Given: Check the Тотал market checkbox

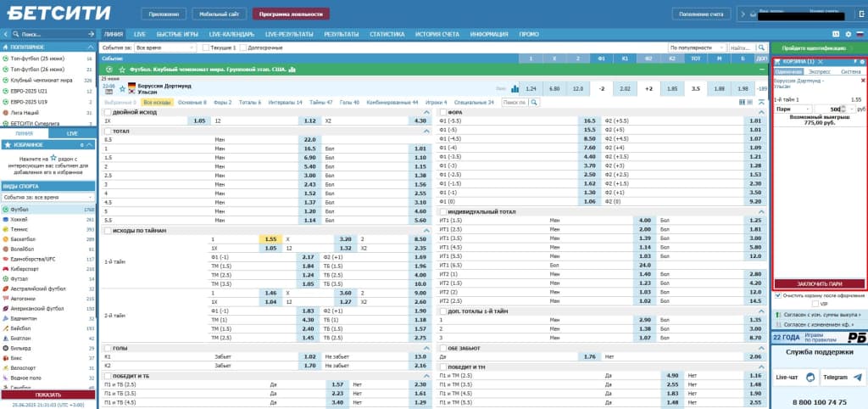Looking at the screenshot, I should pos(108,132).
